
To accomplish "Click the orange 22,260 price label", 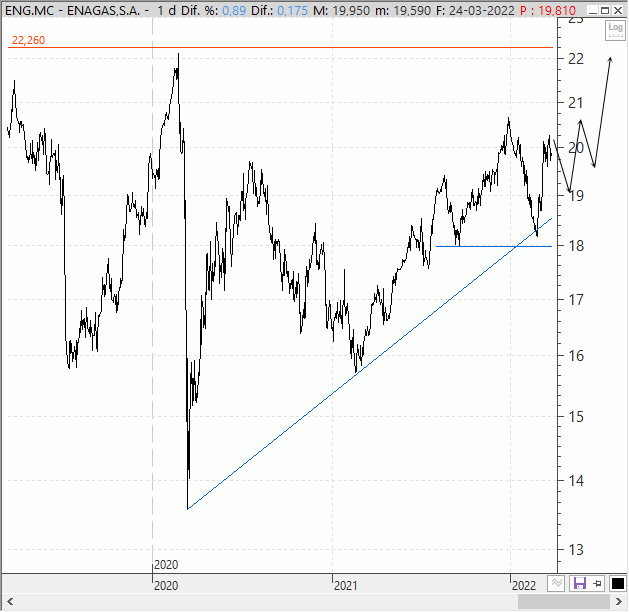I will (x=28, y=40).
